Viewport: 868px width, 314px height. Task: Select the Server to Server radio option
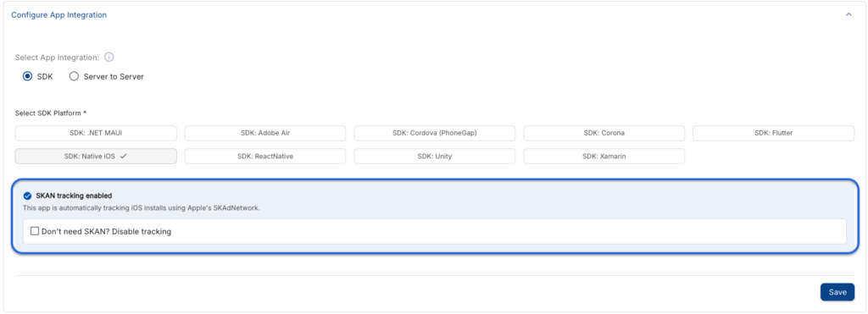coord(75,77)
